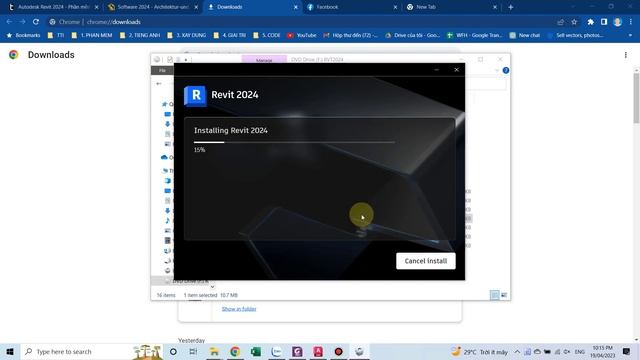The height and width of the screenshot is (360, 640).
Task: Click the Revit 2024 logo icon
Action: coord(196,96)
